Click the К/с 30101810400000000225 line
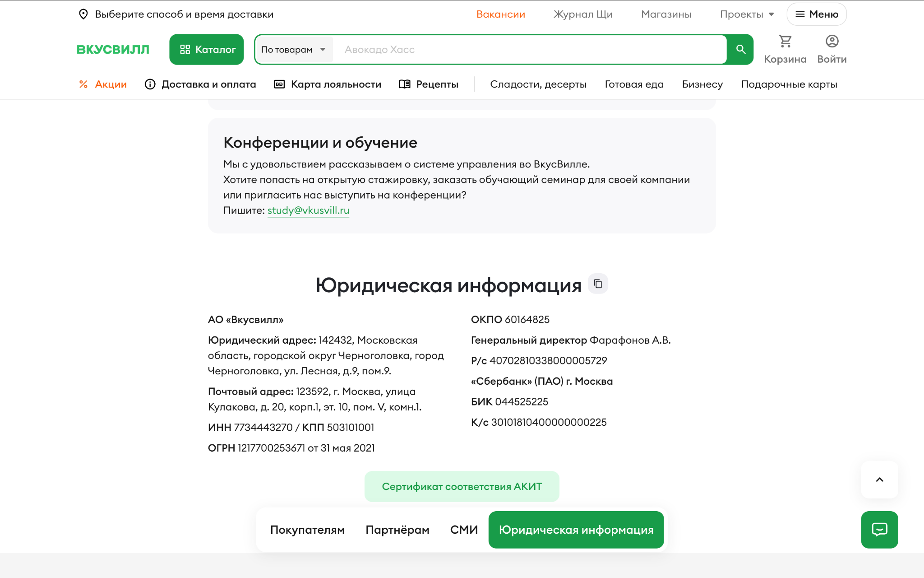The image size is (924, 578). (x=539, y=422)
